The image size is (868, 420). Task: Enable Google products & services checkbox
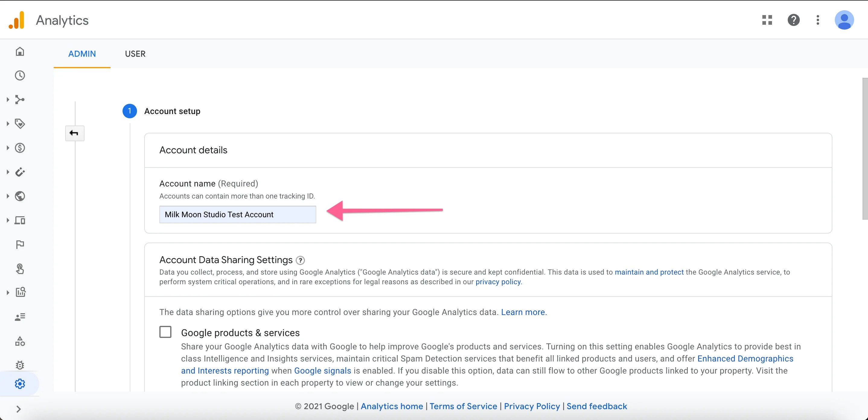(166, 332)
